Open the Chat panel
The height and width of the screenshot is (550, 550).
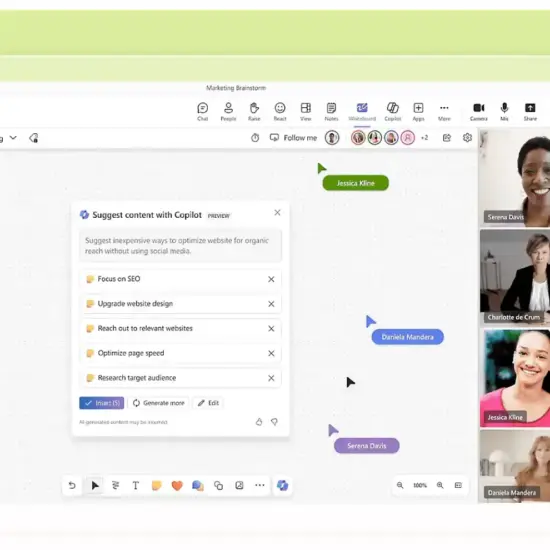click(202, 112)
